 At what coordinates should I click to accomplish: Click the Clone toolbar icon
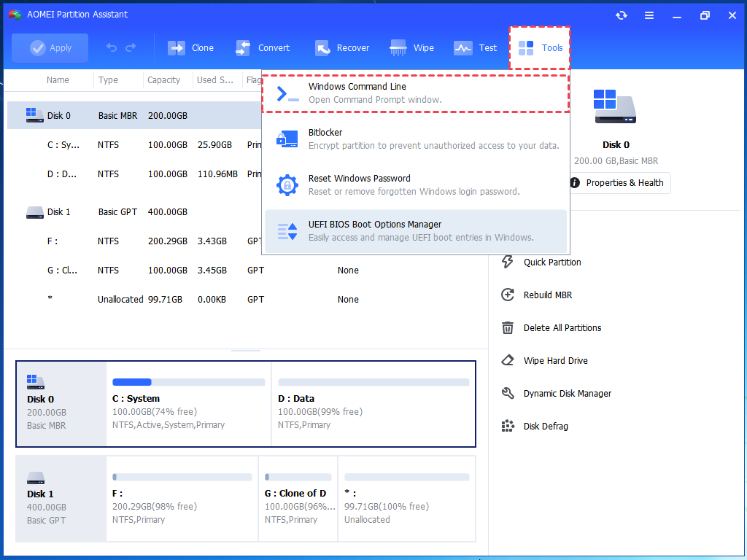pos(177,48)
